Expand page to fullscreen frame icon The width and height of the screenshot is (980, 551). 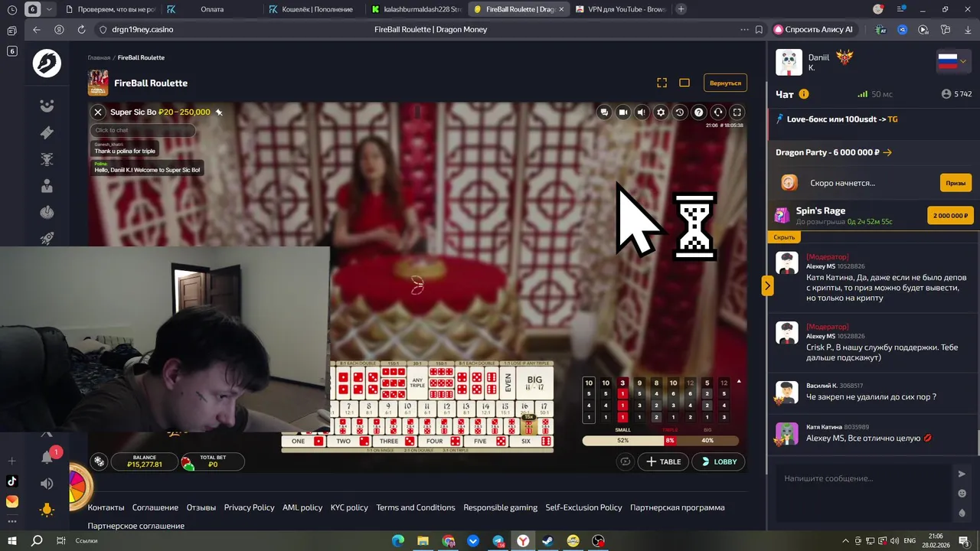pos(662,83)
